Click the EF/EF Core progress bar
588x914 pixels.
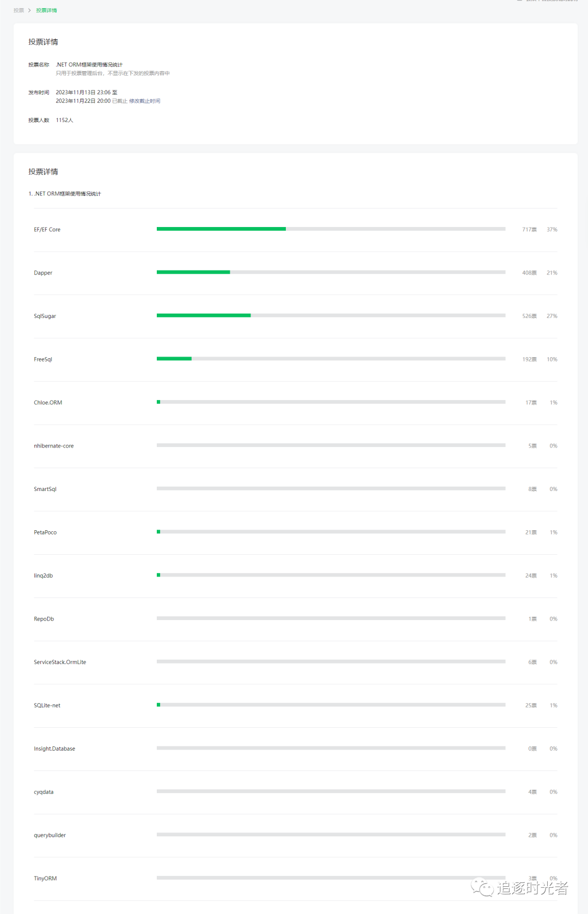coord(331,229)
